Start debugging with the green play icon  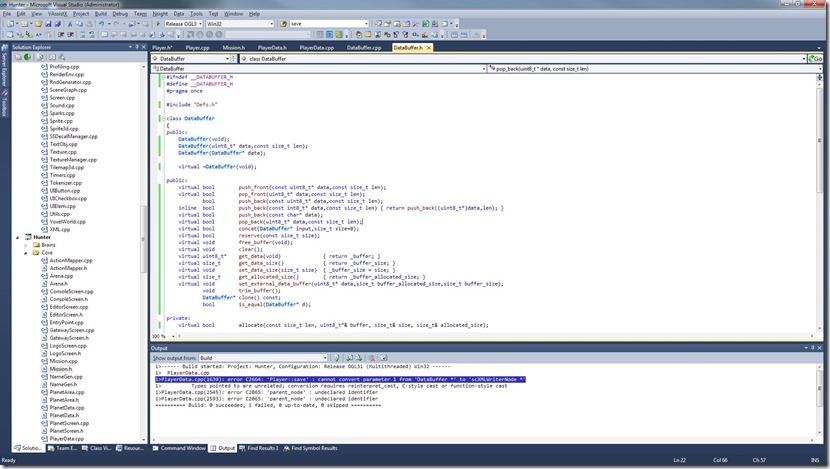coord(158,24)
